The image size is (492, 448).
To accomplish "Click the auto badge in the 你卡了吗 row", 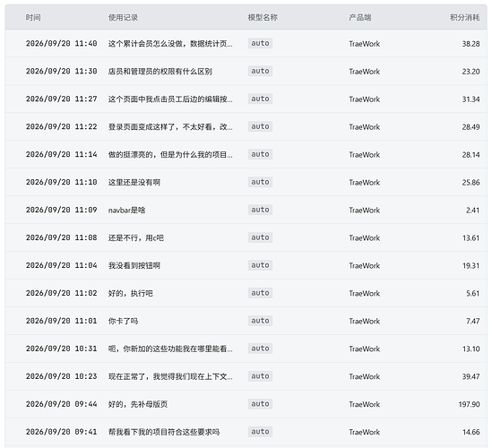I will click(x=260, y=321).
